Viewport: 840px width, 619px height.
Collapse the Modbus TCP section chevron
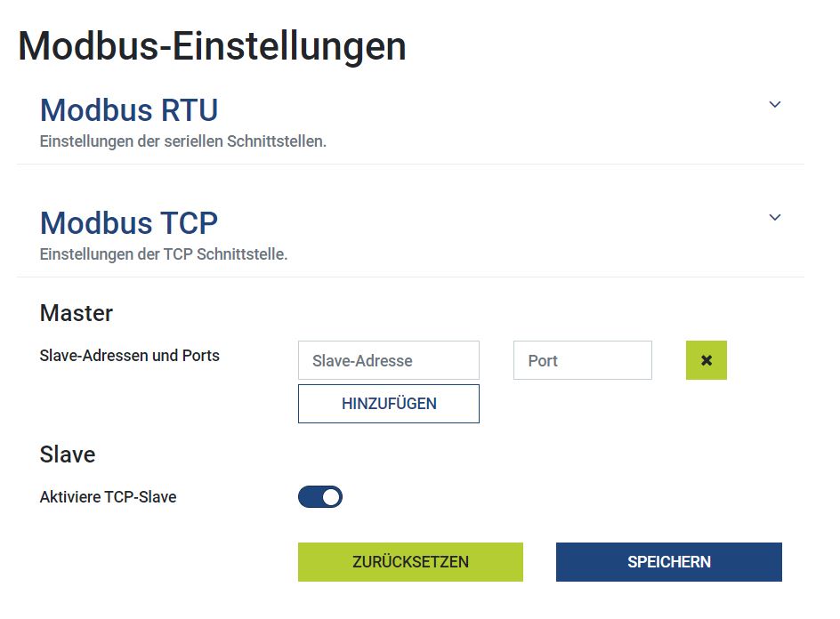[x=774, y=218]
